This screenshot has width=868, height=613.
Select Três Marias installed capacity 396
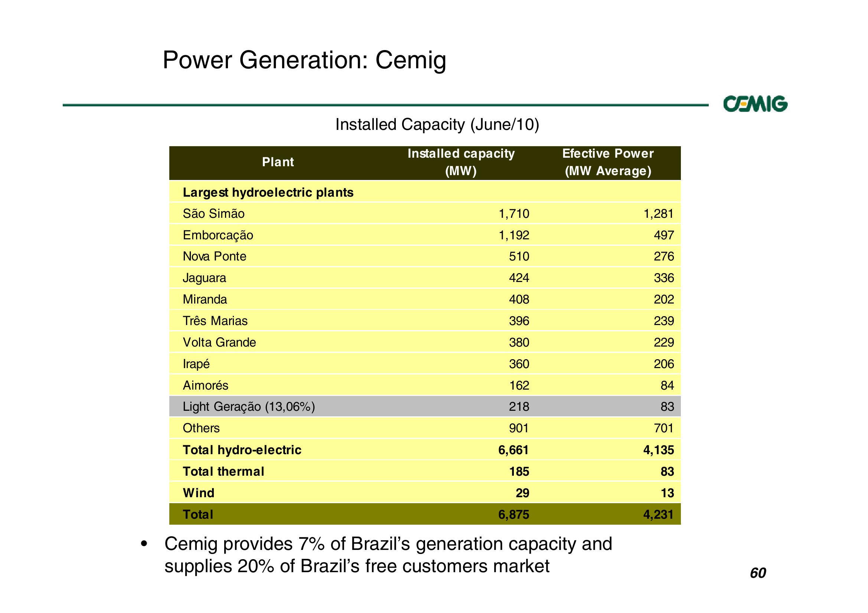[519, 321]
